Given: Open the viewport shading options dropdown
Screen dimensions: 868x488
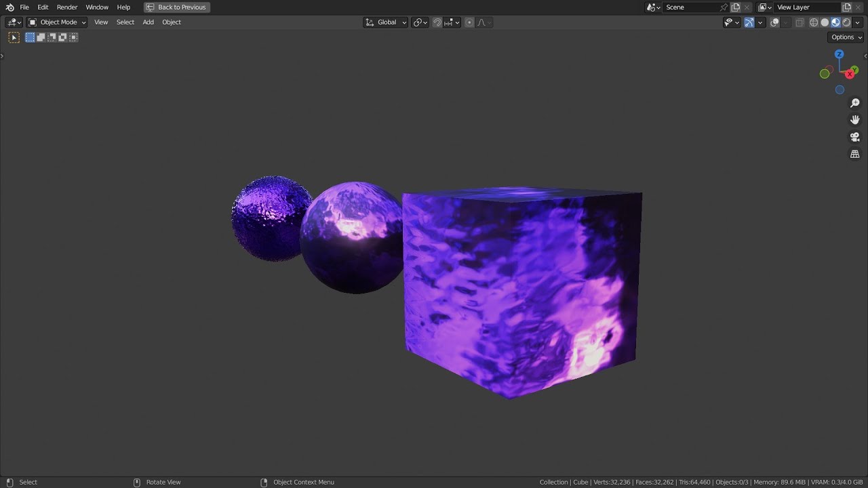Looking at the screenshot, I should coord(857,22).
